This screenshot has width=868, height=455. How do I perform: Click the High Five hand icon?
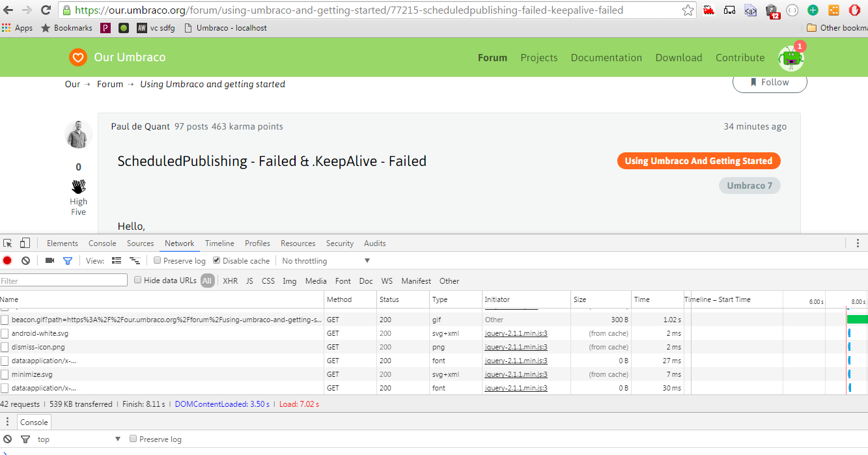coord(78,187)
